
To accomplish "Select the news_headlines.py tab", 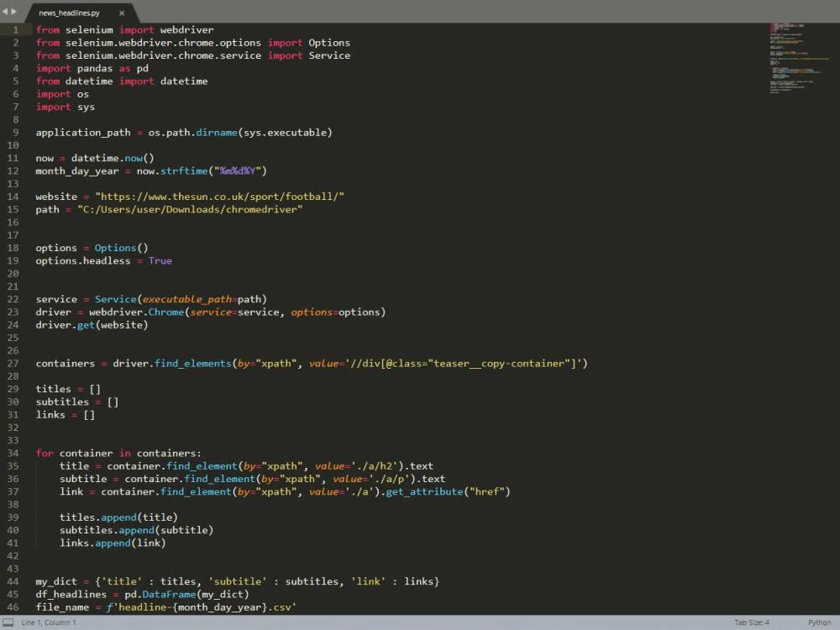I will (69, 13).
